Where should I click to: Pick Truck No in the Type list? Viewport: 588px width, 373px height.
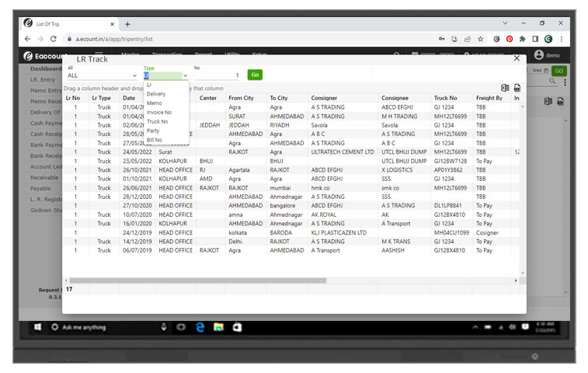click(x=158, y=121)
